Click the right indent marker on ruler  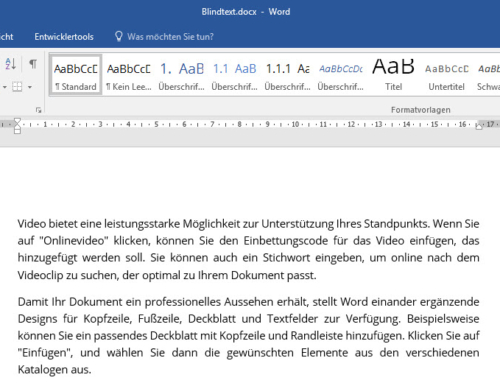pyautogui.click(x=479, y=126)
